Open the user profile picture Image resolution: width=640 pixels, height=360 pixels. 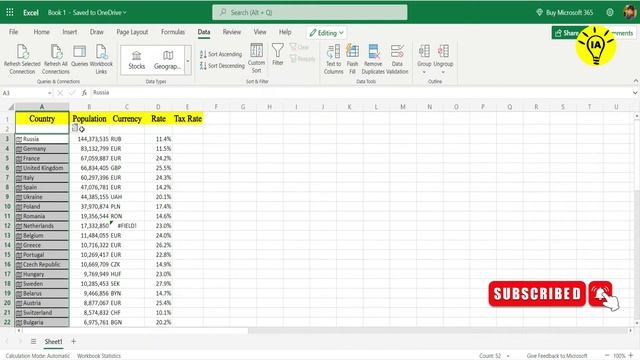[x=630, y=12]
